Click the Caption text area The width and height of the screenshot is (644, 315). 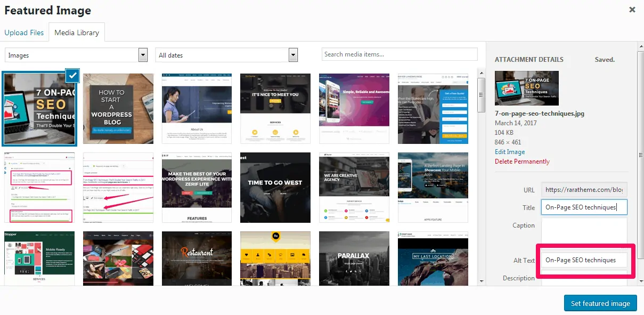[x=584, y=232]
